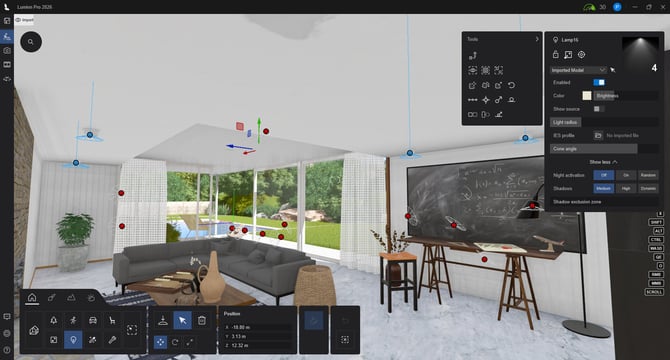Click the Z position input field
This screenshot has width=670, height=360.
[x=258, y=345]
